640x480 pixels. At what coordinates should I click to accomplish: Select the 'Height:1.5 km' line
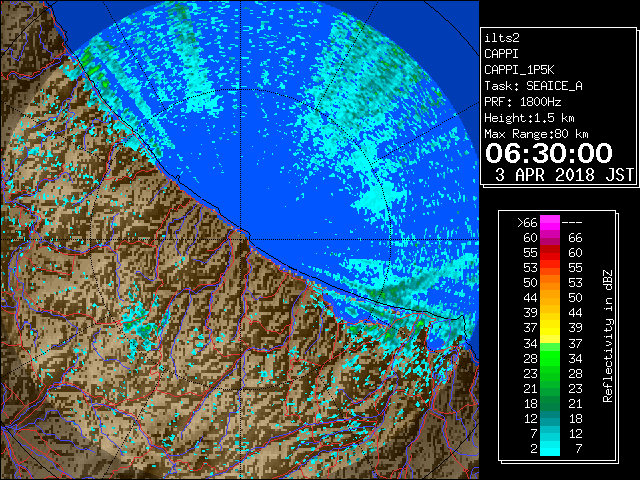(529, 118)
